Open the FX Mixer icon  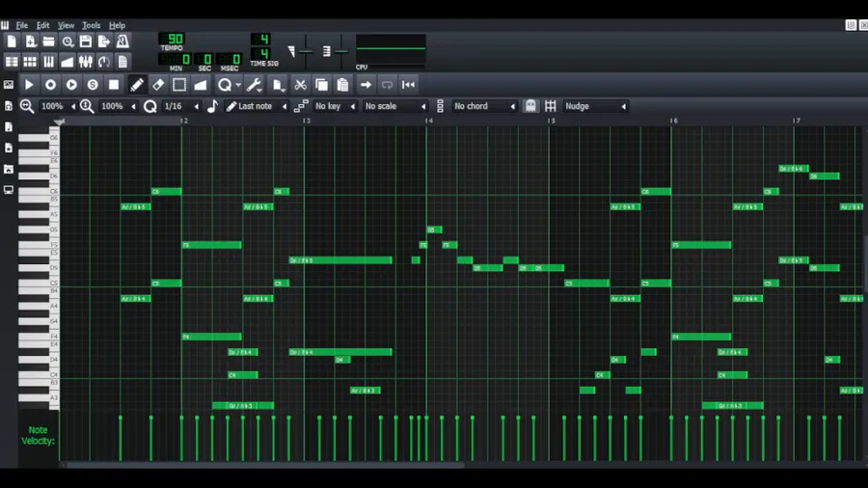click(x=86, y=62)
